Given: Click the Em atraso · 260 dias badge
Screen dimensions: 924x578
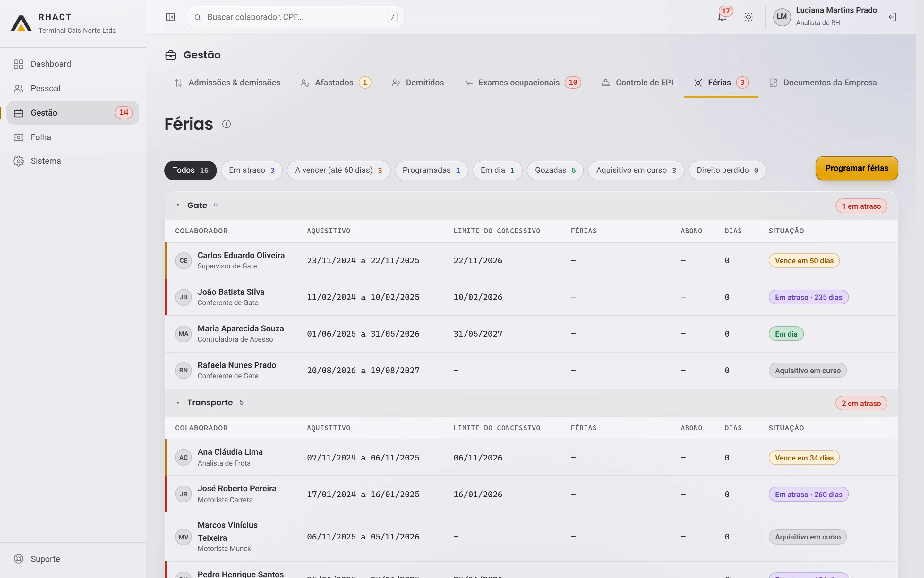Looking at the screenshot, I should pos(808,494).
